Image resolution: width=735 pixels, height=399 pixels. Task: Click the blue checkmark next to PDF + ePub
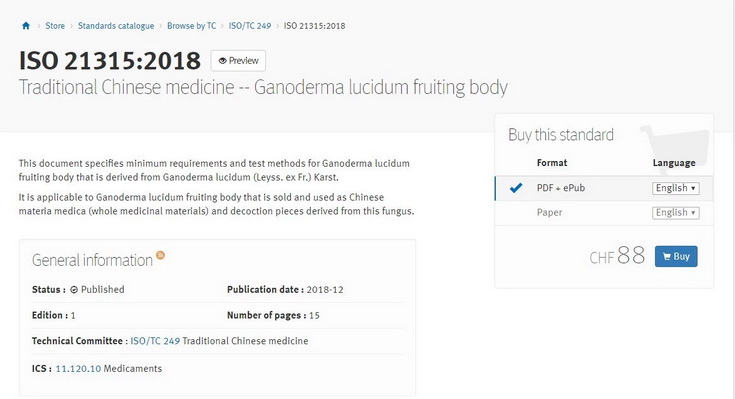point(516,188)
